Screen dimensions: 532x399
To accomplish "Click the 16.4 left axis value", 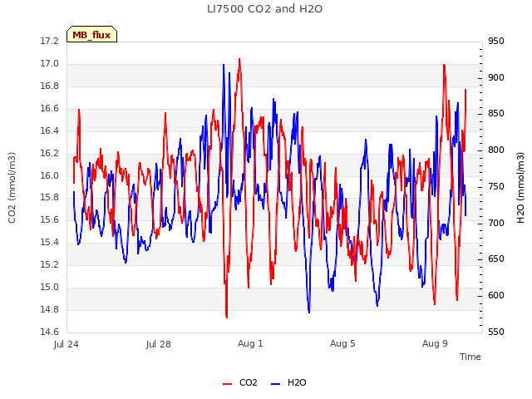I will [50, 131].
